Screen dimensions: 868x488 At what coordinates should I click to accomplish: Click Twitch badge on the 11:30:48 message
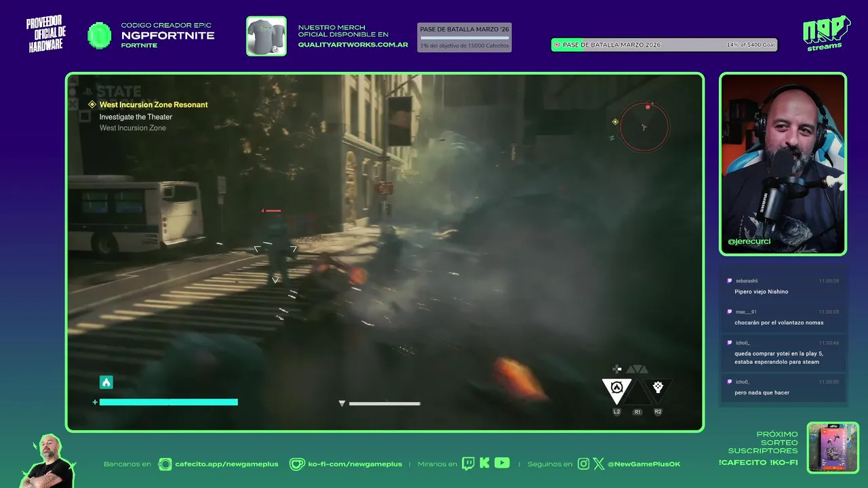pos(730,343)
